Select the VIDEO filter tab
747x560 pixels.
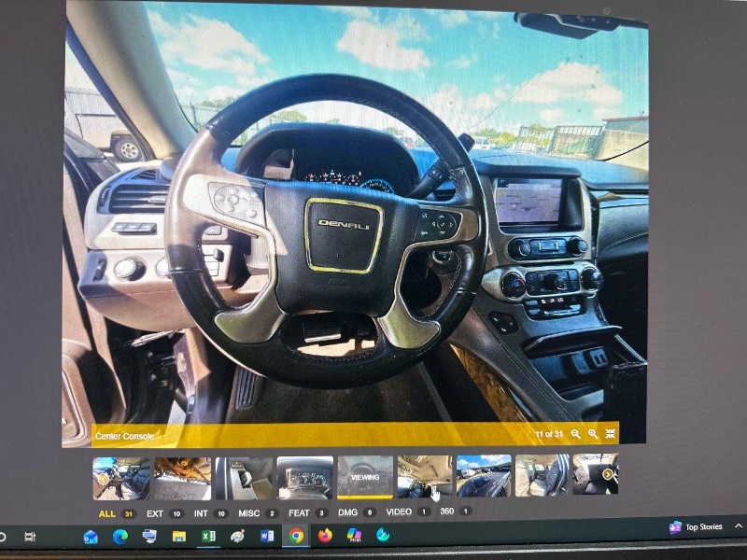(x=407, y=511)
